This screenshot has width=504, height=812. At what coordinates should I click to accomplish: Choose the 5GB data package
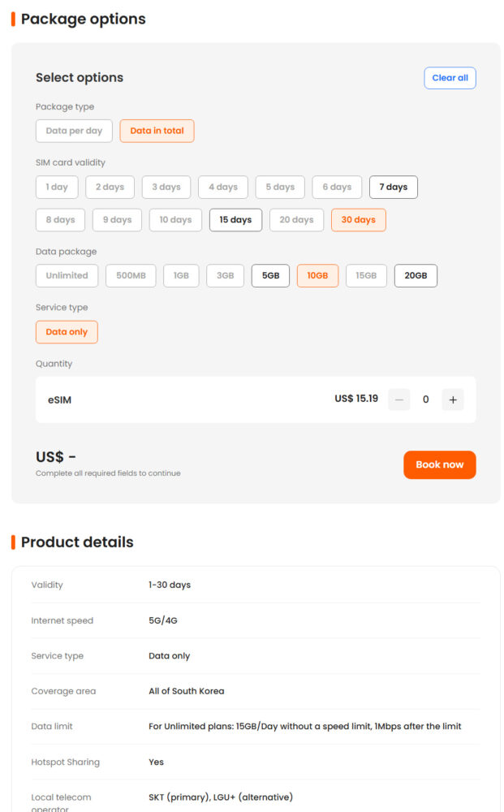tap(270, 276)
